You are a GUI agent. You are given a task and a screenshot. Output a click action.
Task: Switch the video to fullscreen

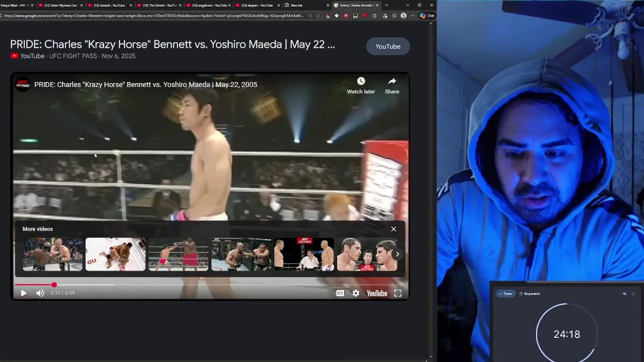coord(398,293)
